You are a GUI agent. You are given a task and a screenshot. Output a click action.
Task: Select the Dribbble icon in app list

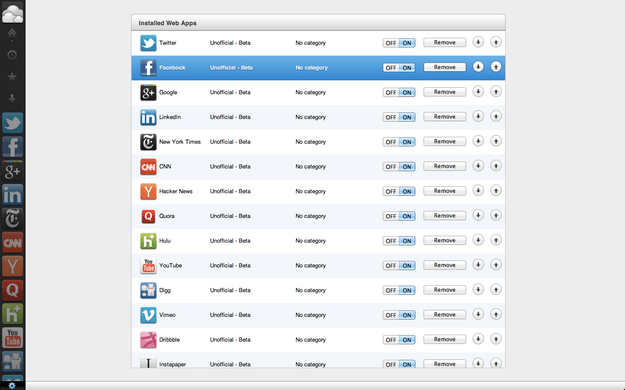(x=148, y=339)
